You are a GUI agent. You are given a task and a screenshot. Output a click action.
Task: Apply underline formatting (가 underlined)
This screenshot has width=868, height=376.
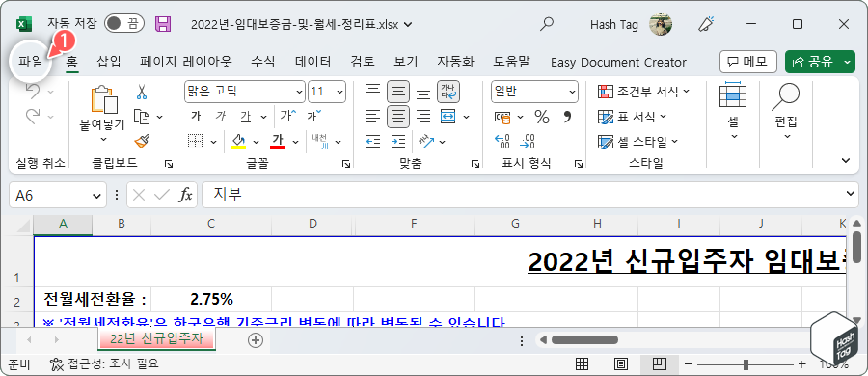245,117
